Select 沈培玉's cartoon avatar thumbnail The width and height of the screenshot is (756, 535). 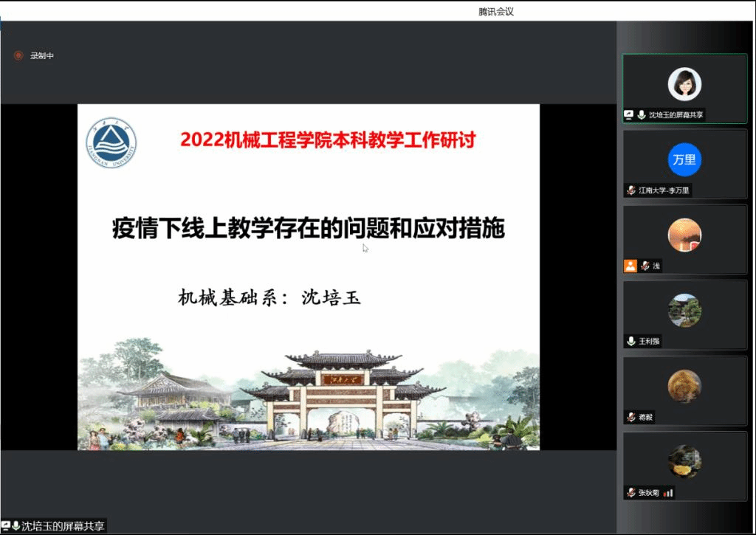click(684, 84)
